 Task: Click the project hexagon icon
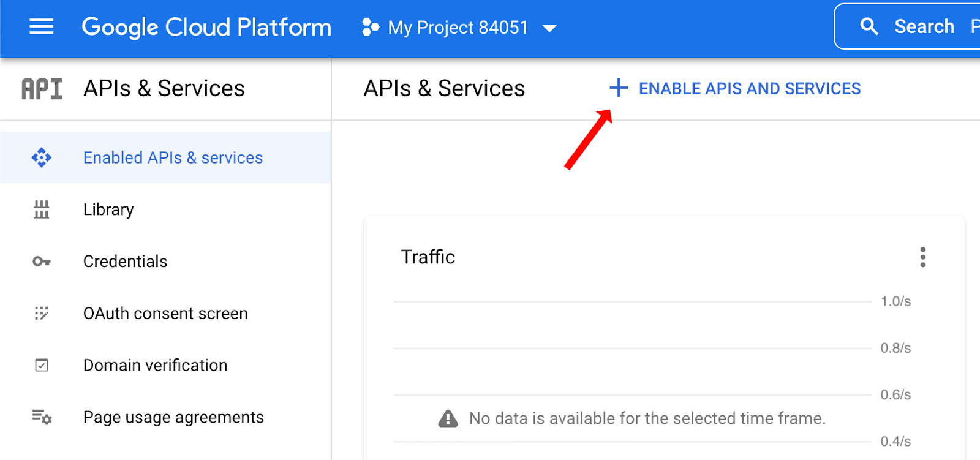click(371, 28)
